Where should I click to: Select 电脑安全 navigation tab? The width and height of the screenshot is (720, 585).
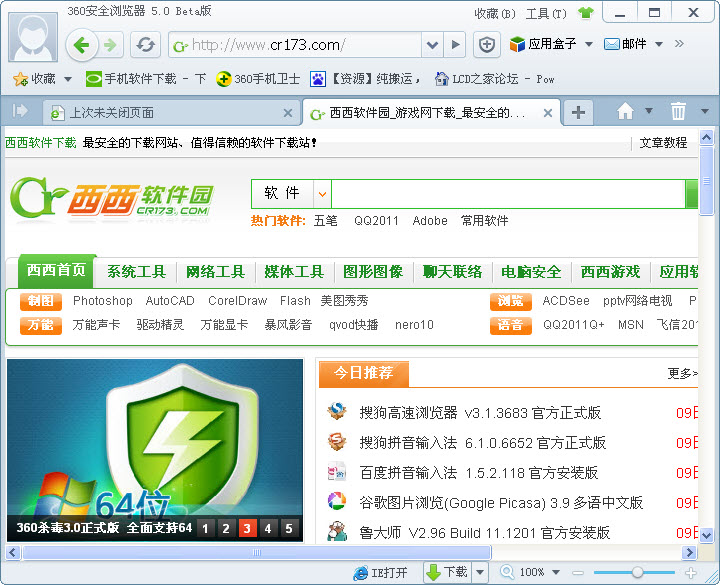pos(531,272)
